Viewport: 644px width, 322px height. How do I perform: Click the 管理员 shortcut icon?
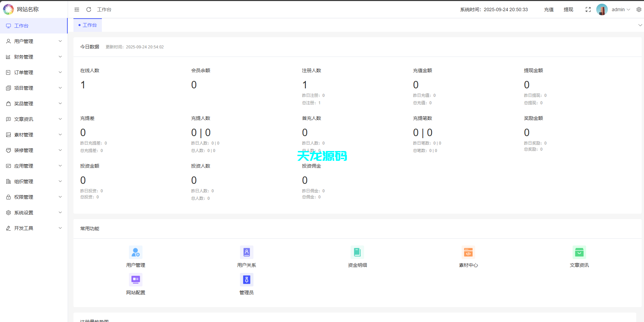point(246,280)
